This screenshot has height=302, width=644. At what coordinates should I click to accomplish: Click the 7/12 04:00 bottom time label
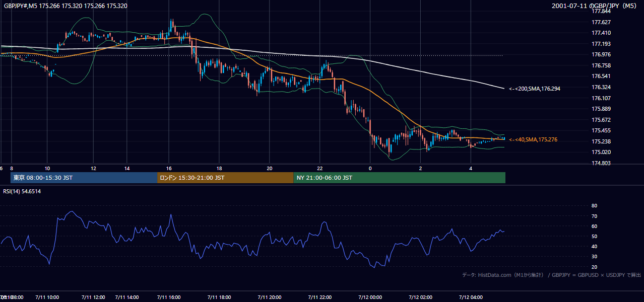click(x=471, y=297)
